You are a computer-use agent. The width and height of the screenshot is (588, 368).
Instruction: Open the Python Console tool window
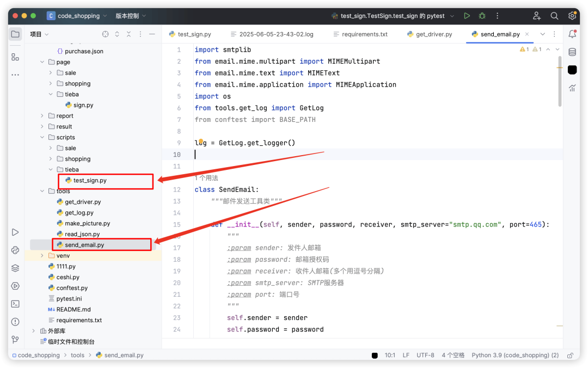click(15, 250)
